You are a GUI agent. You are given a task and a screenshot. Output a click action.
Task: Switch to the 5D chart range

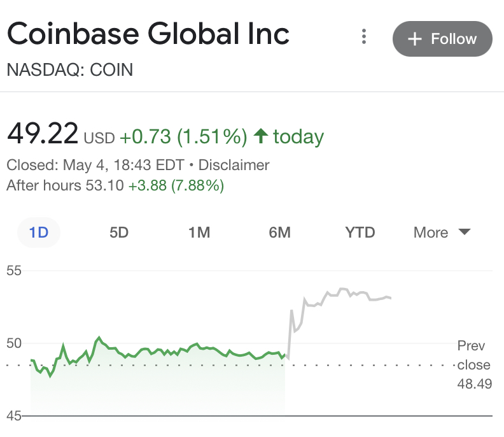[x=119, y=233]
